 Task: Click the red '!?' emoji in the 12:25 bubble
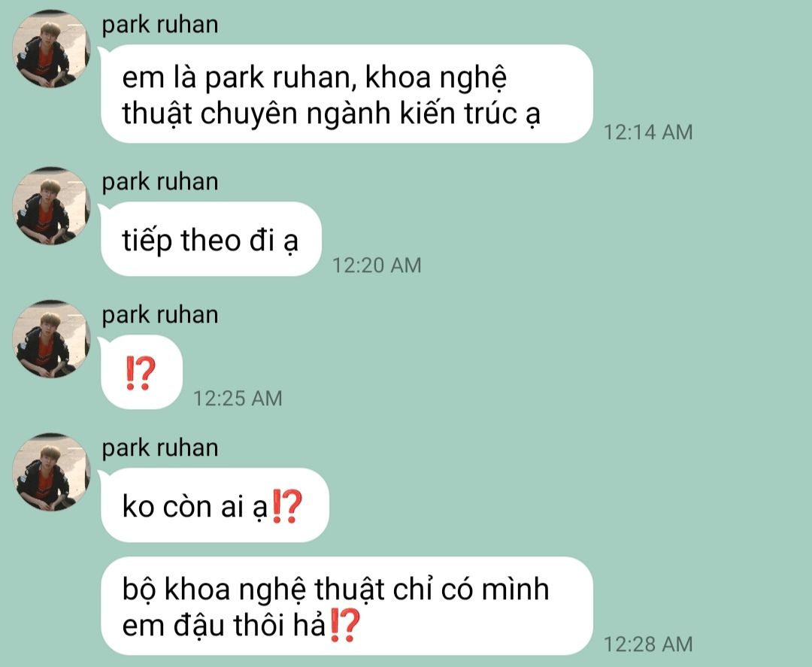point(141,374)
